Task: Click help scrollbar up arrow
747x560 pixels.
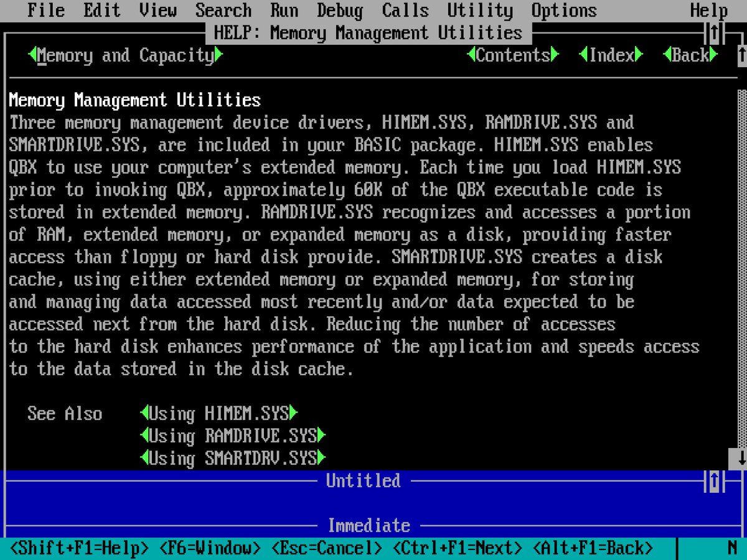Action: coord(741,55)
